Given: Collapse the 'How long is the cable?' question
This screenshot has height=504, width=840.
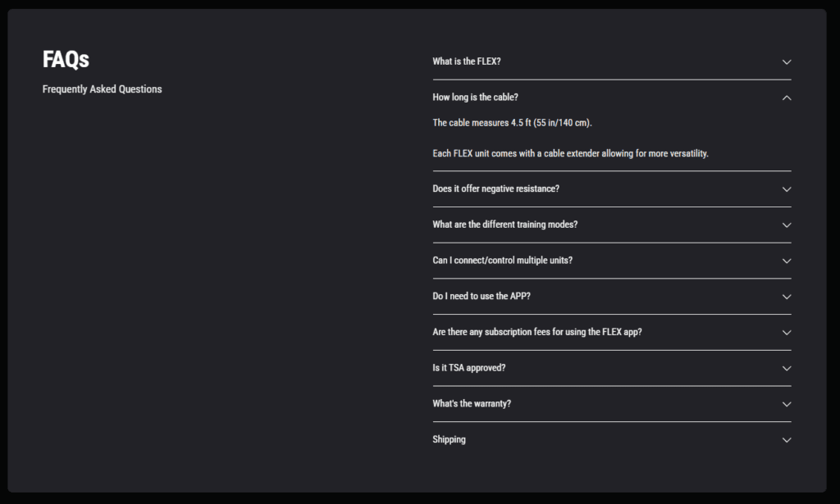Looking at the screenshot, I should (612, 98).
